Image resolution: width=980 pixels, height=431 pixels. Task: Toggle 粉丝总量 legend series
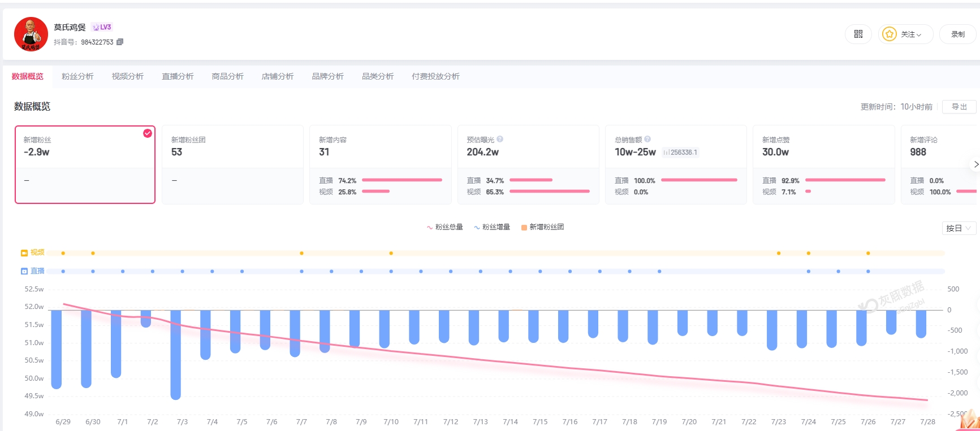click(444, 227)
